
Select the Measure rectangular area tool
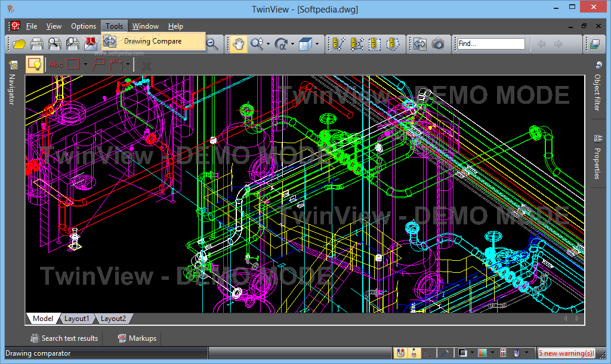(x=375, y=44)
